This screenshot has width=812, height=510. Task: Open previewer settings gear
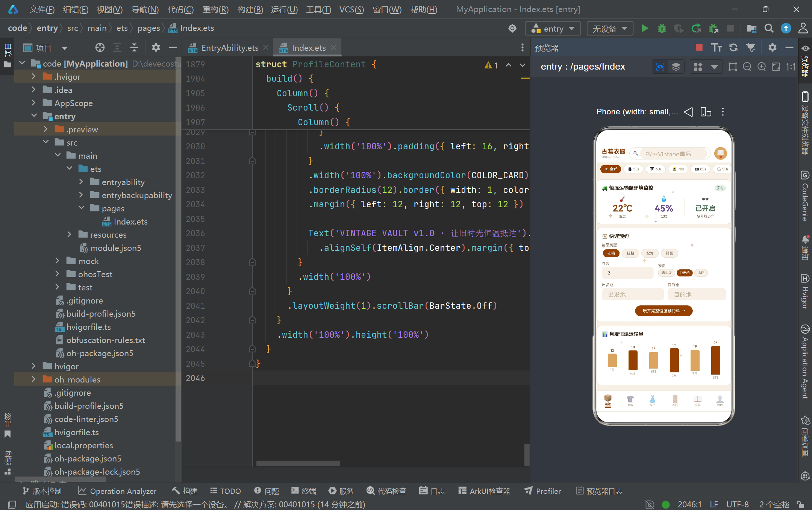(772, 47)
